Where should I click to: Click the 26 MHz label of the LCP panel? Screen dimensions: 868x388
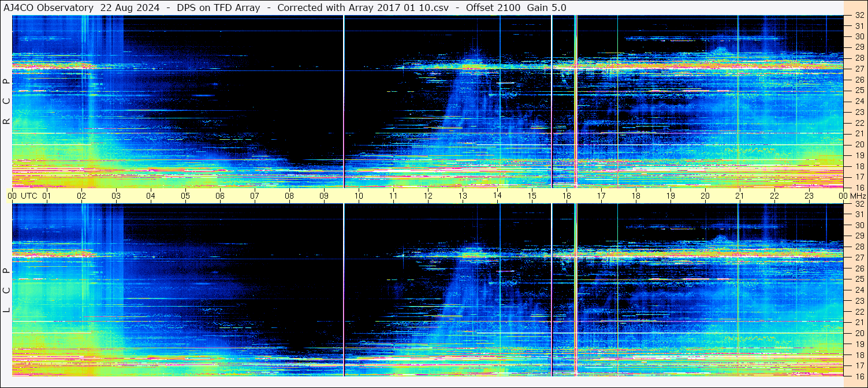(x=859, y=268)
